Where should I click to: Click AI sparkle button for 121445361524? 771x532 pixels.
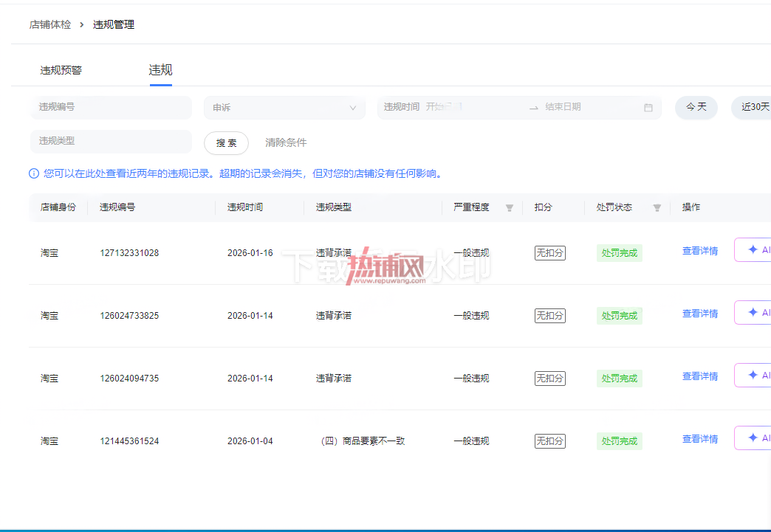point(753,438)
